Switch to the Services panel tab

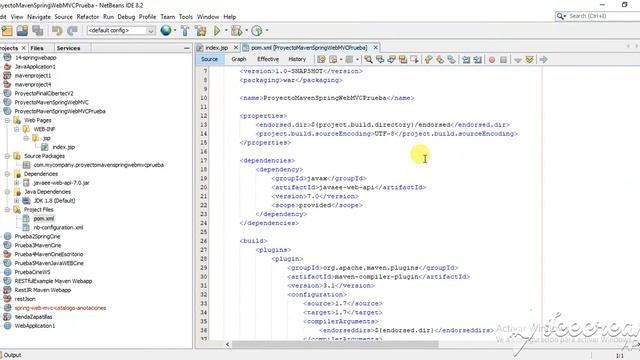[68, 48]
